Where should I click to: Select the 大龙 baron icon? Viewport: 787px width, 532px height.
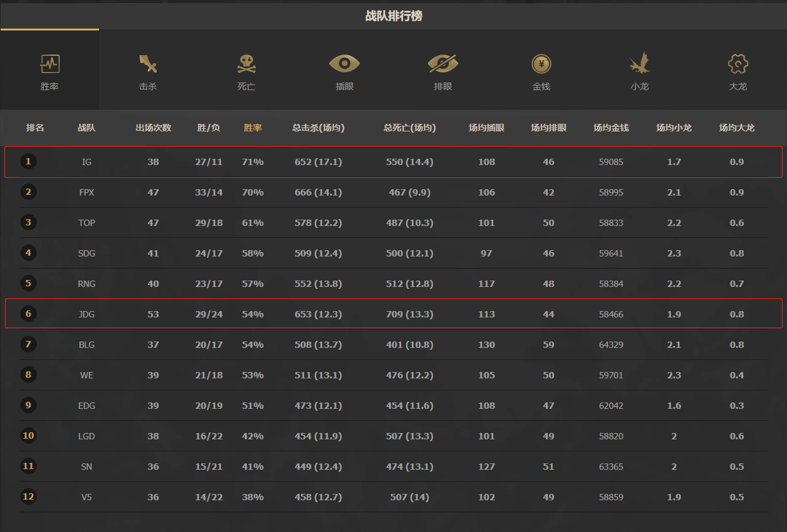coord(738,63)
